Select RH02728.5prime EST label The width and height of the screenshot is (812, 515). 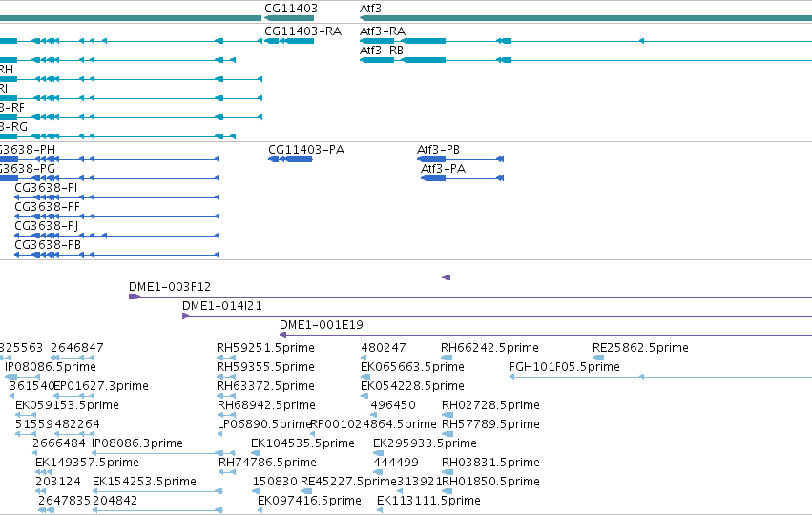pos(490,405)
